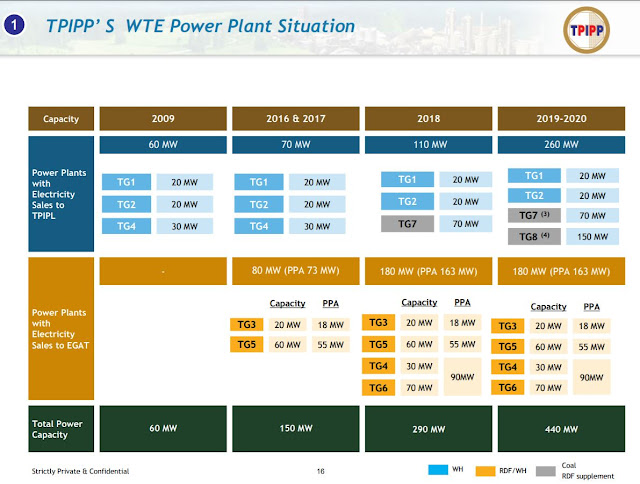Image resolution: width=640 pixels, height=484 pixels.
Task: Click 'Power Plants with Electricity Sales to EGAT' label
Action: tap(60, 329)
